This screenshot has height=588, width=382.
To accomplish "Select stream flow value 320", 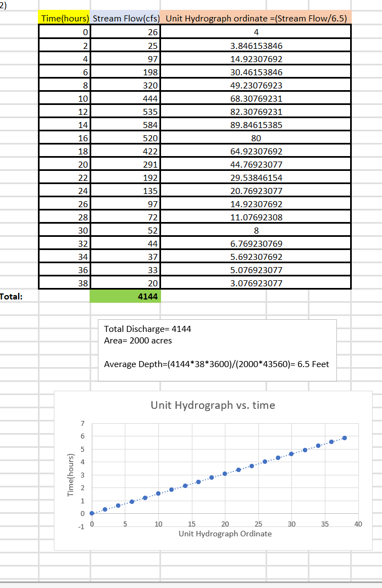I will (x=125, y=85).
